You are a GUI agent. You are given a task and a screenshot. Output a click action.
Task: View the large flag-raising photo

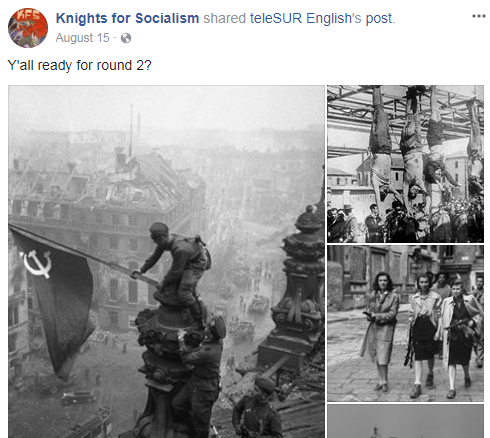coord(166,262)
